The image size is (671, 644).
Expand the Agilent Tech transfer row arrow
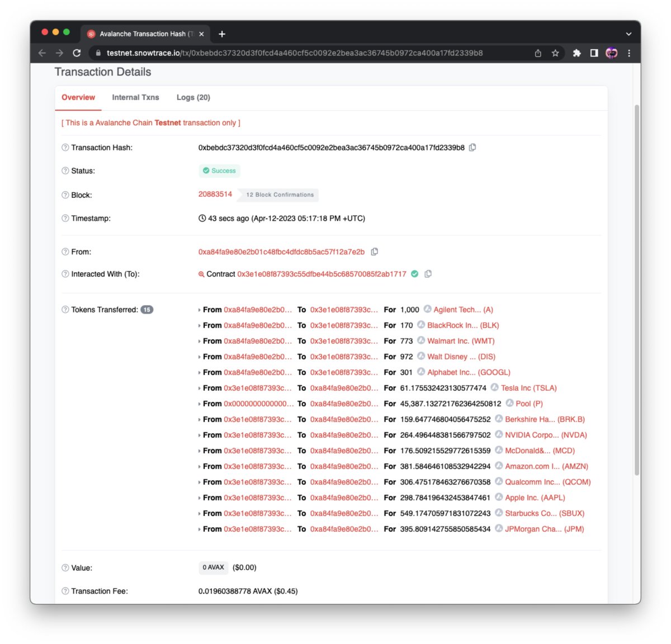point(200,310)
